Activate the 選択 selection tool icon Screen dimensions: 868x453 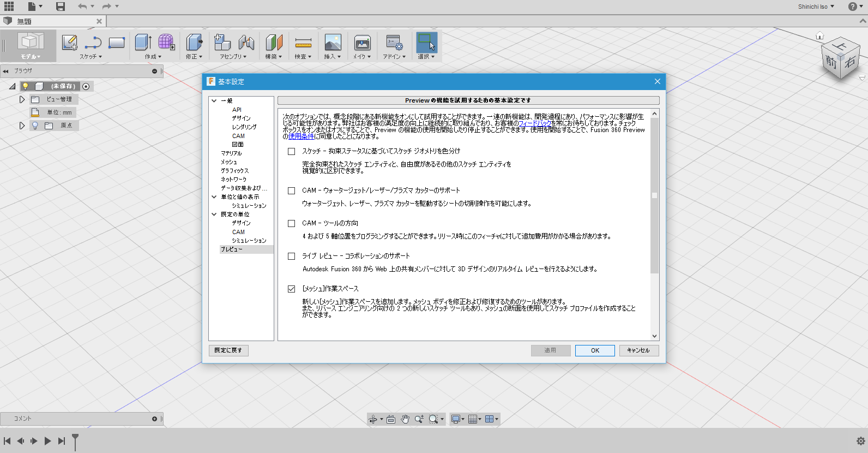[x=426, y=42]
